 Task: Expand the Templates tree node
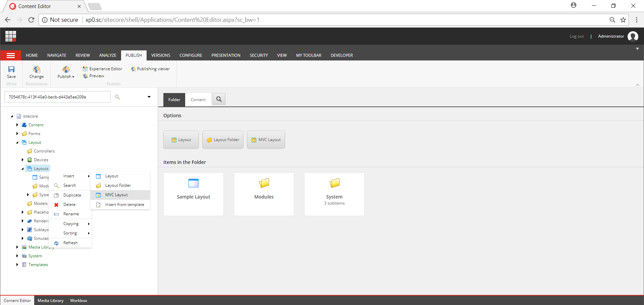pyautogui.click(x=17, y=265)
